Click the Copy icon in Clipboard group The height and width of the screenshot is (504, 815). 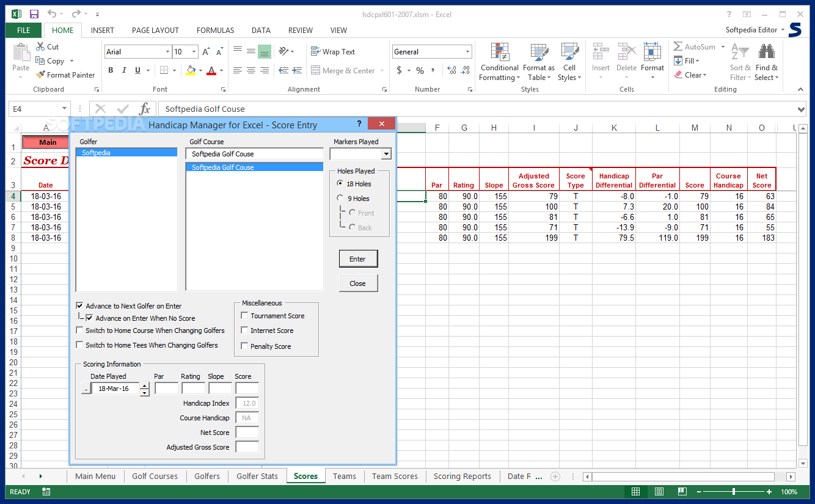[40, 60]
